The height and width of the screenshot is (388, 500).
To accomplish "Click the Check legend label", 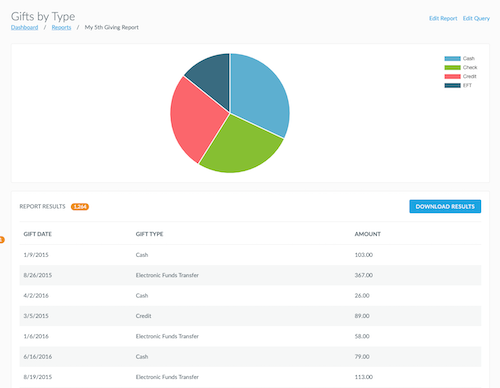I will (470, 68).
